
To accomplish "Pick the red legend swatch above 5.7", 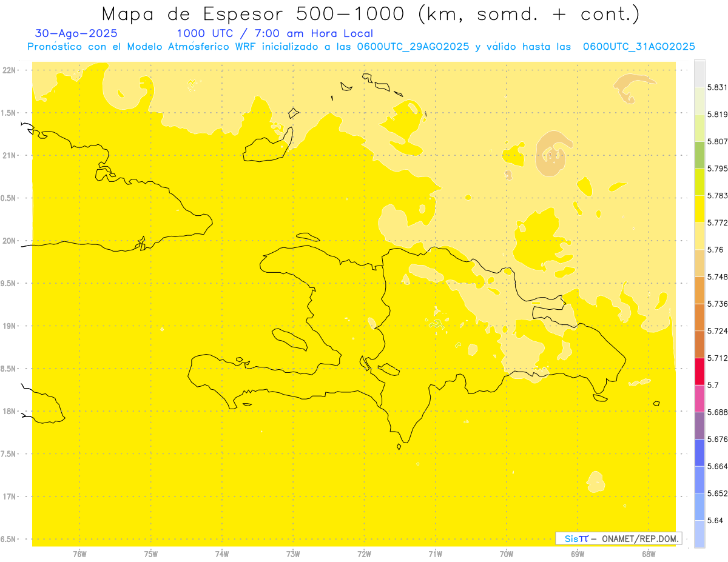I will (699, 371).
